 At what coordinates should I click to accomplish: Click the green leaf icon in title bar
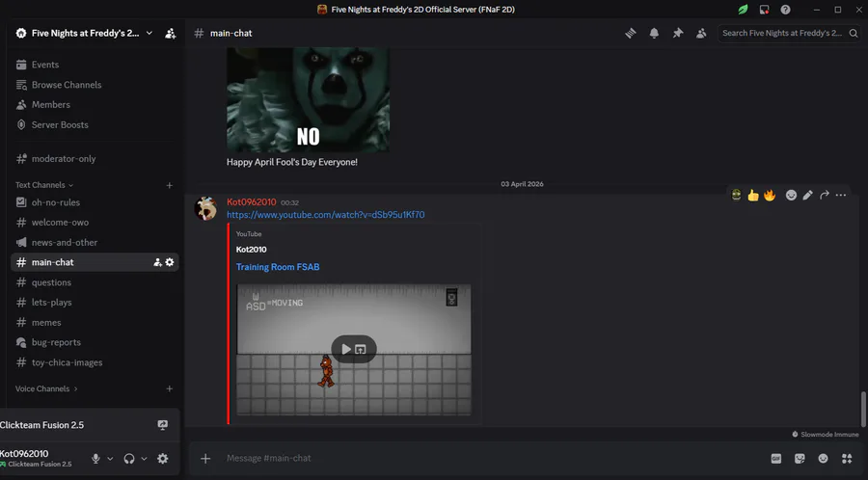pyautogui.click(x=743, y=10)
